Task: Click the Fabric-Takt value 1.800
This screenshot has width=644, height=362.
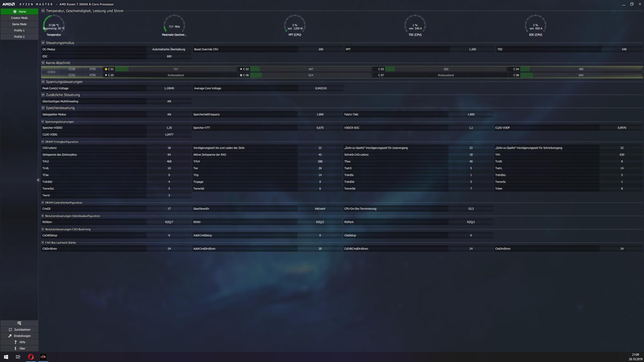Action: pyautogui.click(x=471, y=115)
